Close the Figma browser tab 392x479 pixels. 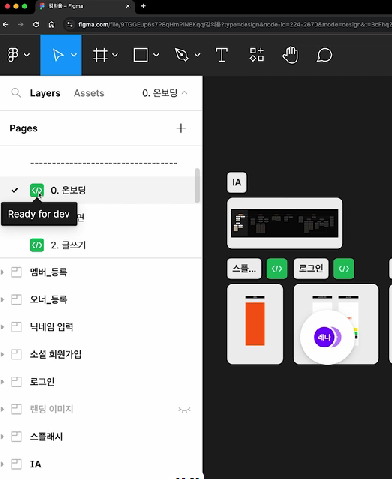coord(127,6)
